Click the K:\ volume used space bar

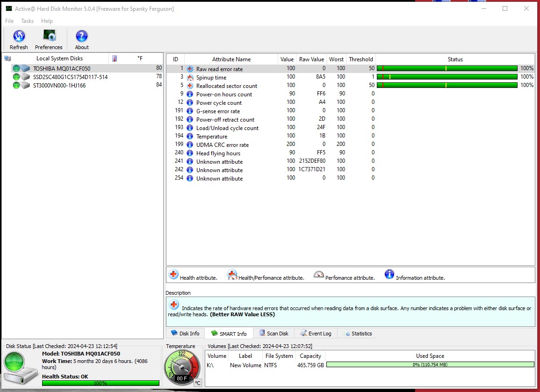(430, 365)
